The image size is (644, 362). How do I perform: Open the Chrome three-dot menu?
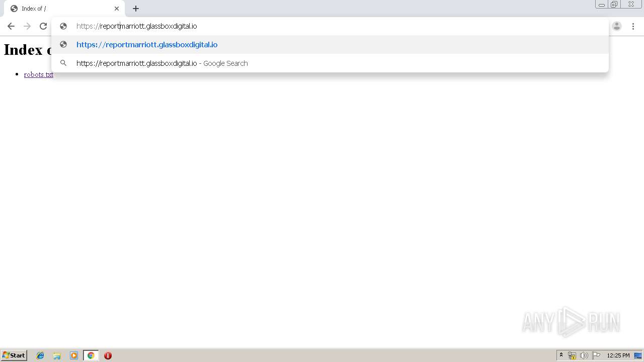pos(633,26)
